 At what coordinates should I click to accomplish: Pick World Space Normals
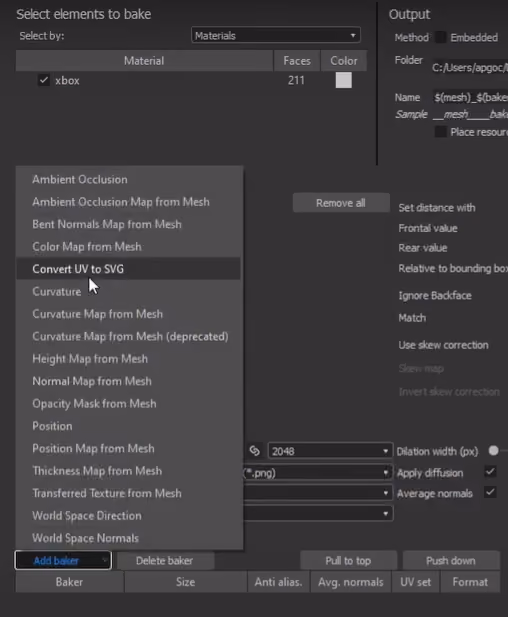coord(128,538)
